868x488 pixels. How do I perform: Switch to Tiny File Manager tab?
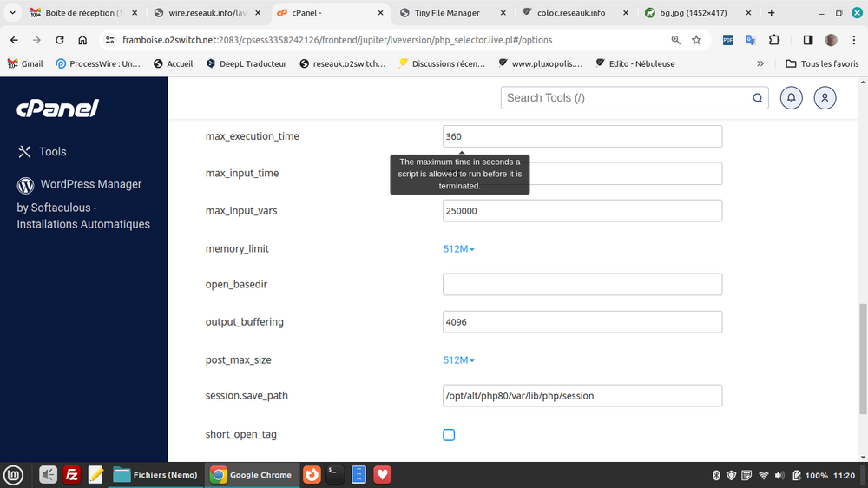(x=452, y=13)
